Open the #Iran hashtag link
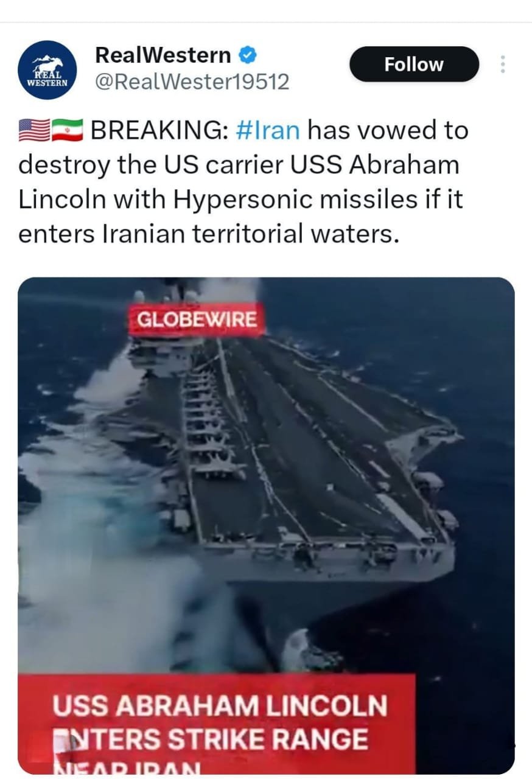Image resolution: width=532 pixels, height=779 pixels. [x=266, y=130]
